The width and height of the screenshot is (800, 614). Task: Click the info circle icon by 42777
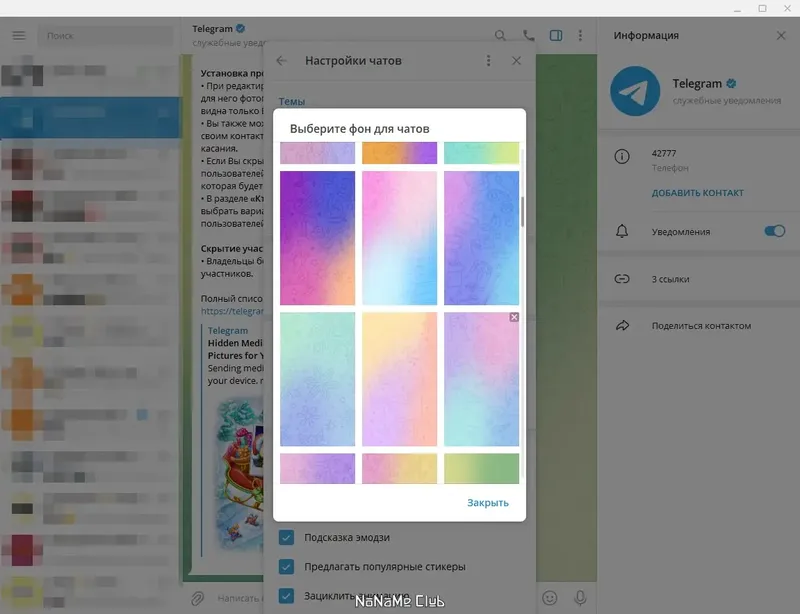[621, 156]
